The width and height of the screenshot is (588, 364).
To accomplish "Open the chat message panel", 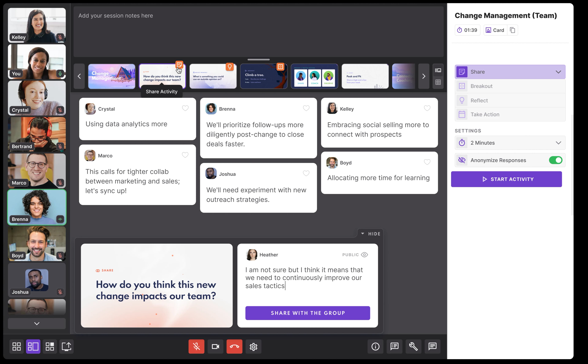I will [432, 346].
